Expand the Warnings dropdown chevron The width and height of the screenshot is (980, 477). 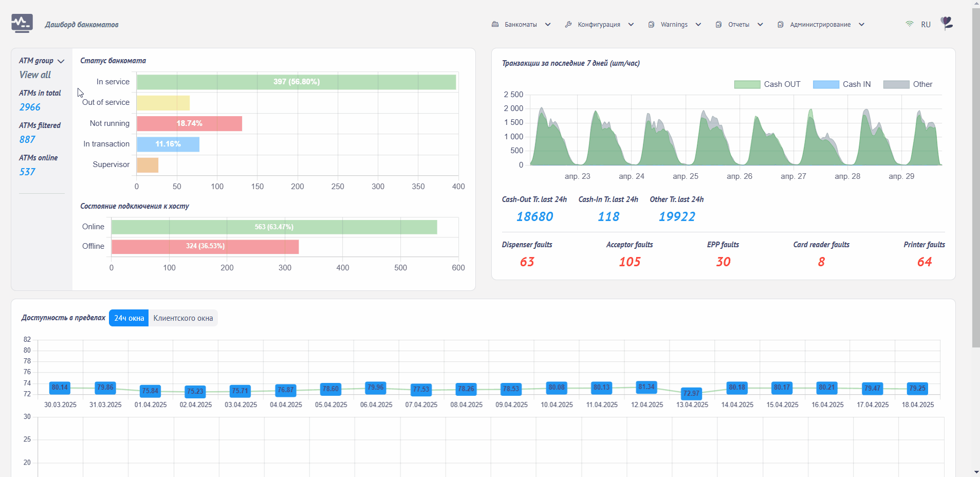coord(698,25)
